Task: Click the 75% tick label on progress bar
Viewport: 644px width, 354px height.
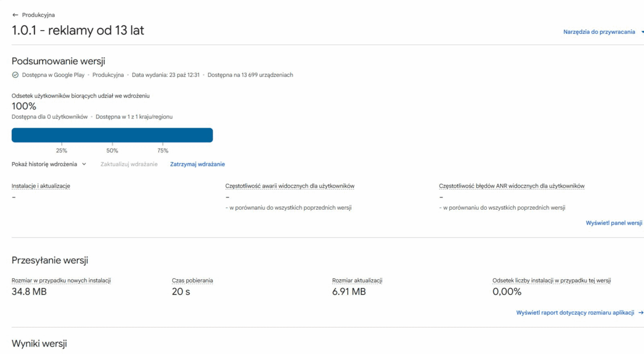Action: point(163,151)
